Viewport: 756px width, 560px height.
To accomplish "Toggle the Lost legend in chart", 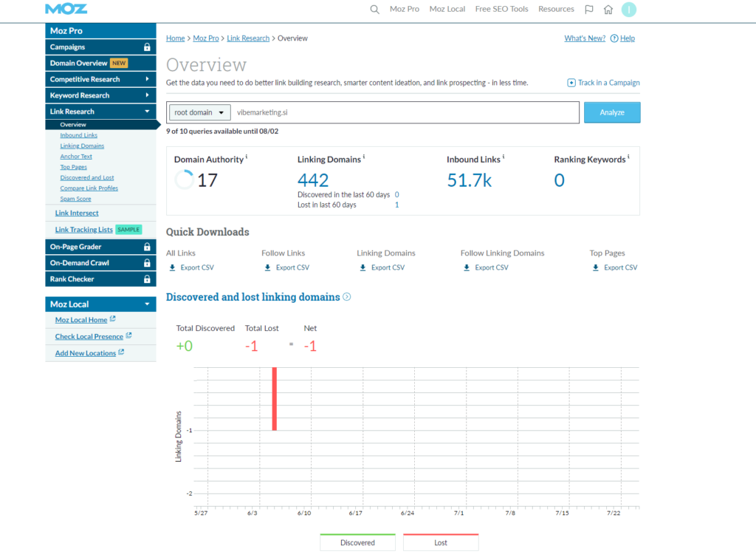I will (441, 542).
